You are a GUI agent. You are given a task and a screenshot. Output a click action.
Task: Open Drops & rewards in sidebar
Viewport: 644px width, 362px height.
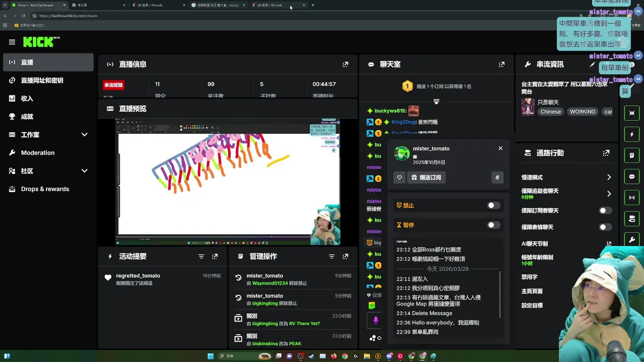(x=48, y=189)
